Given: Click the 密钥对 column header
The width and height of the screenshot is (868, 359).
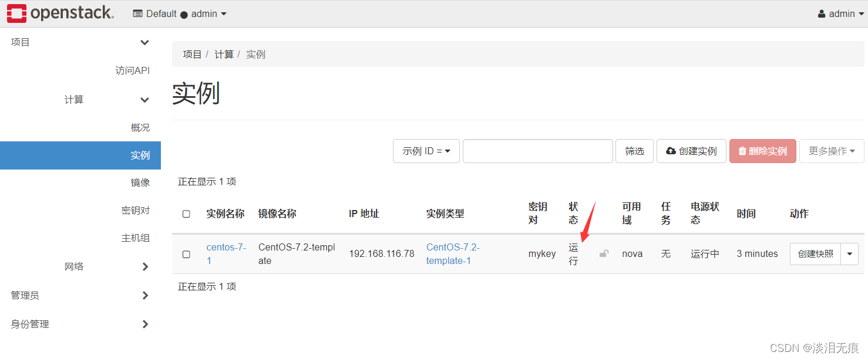Looking at the screenshot, I should click(538, 214).
